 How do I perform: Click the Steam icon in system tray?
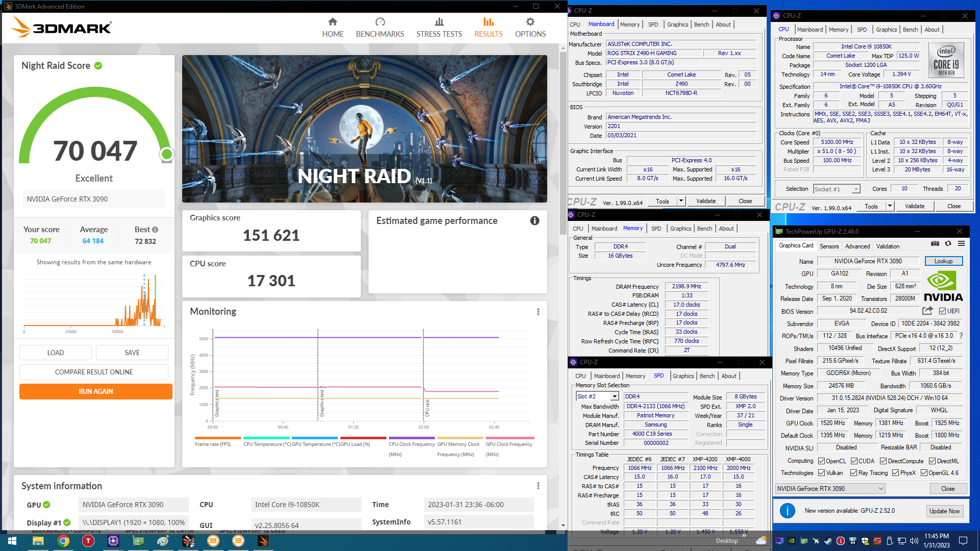point(828,541)
